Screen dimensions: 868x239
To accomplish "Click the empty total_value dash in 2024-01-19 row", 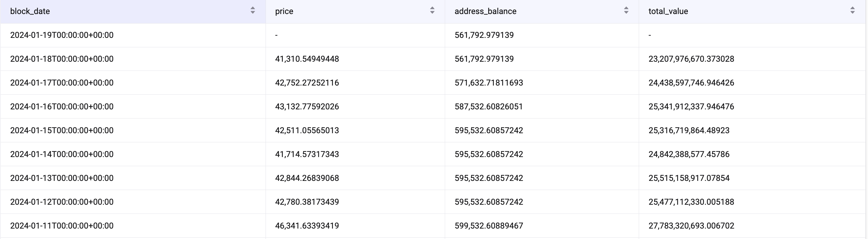I will 650,35.
